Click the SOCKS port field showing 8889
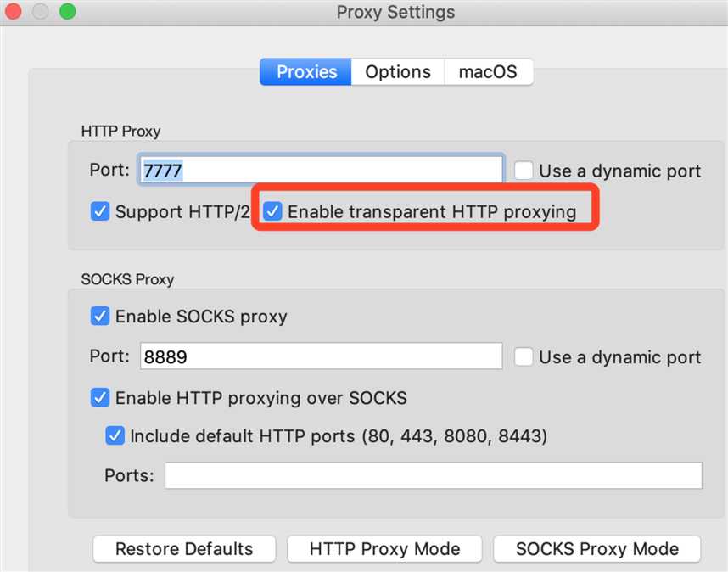728x572 pixels. (321, 356)
